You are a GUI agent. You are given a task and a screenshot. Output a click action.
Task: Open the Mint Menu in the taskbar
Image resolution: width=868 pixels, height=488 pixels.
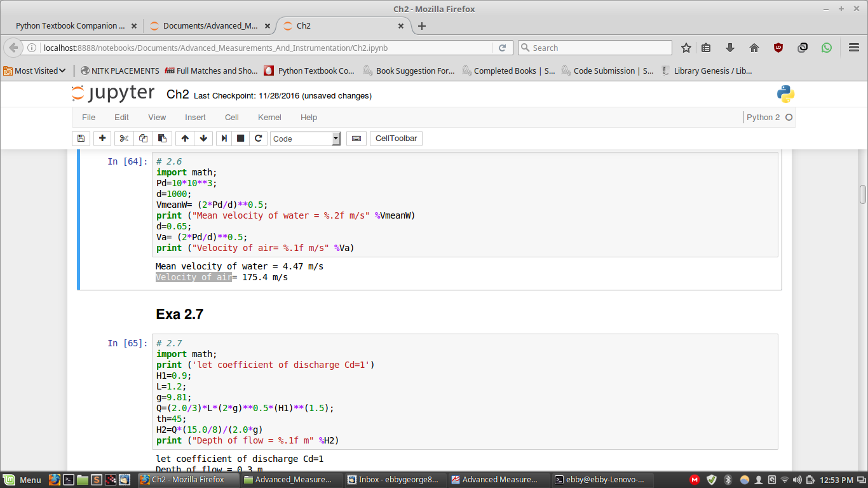[x=23, y=480]
